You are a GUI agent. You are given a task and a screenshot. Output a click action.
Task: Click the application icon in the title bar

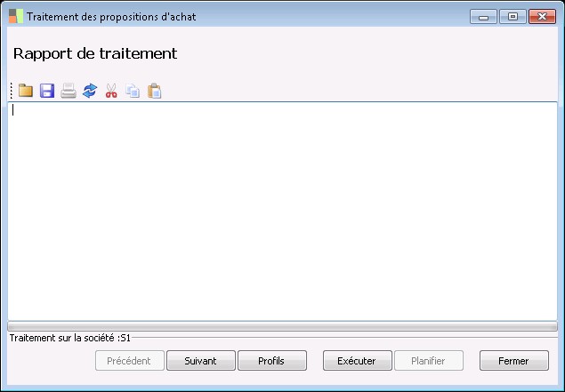pos(16,17)
